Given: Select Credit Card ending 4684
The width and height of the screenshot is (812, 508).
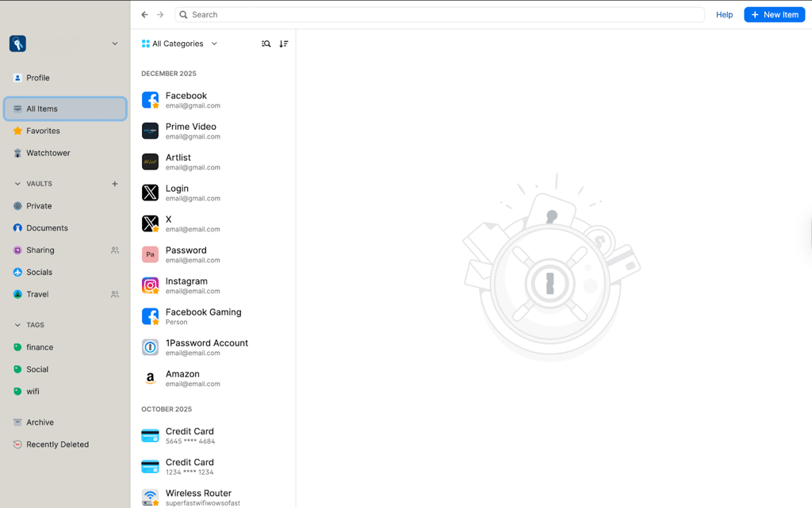Looking at the screenshot, I should (213, 436).
